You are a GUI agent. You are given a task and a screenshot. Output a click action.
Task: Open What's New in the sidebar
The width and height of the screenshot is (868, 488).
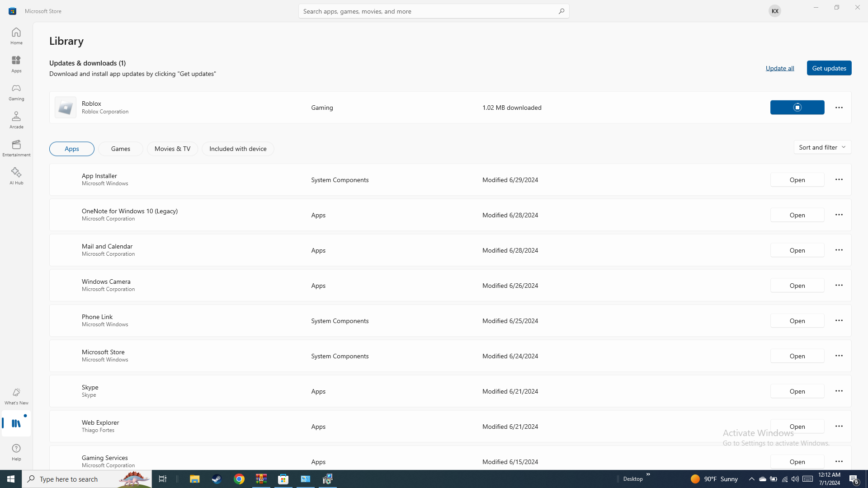[16, 396]
